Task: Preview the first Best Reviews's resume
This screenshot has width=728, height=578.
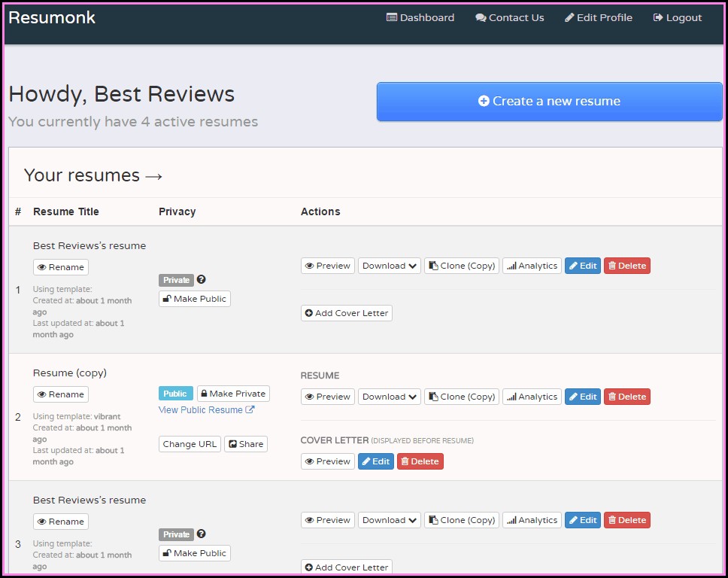Action: click(327, 266)
